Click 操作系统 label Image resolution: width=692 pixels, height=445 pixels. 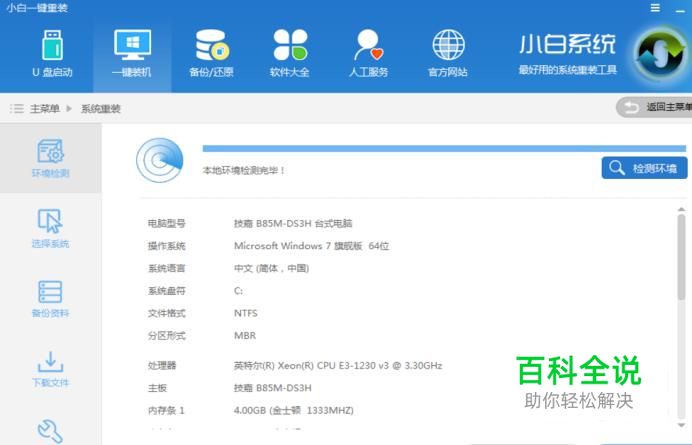166,246
